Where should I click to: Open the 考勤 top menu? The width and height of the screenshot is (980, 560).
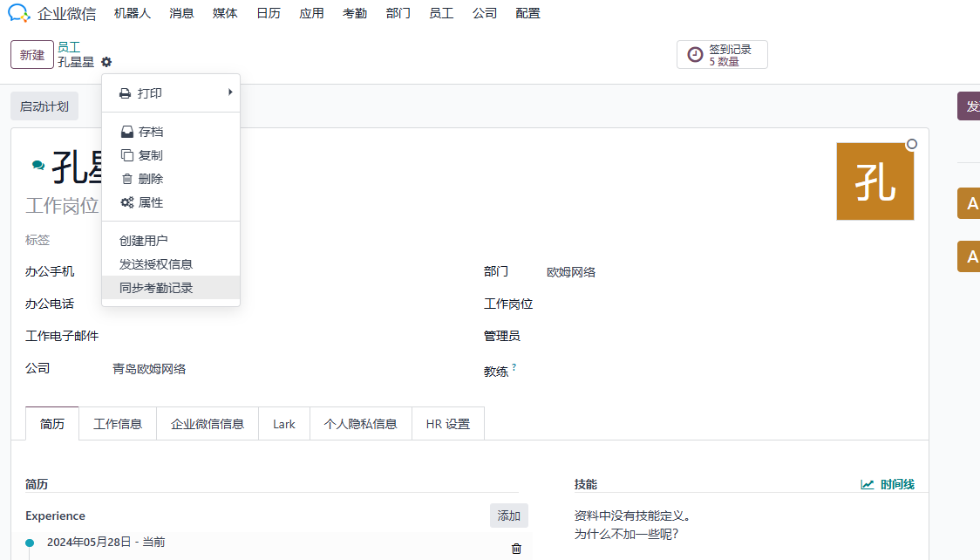[354, 13]
